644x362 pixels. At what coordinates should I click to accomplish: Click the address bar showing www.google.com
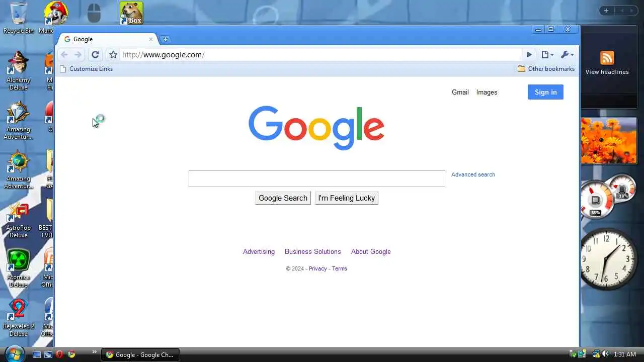coord(321,55)
